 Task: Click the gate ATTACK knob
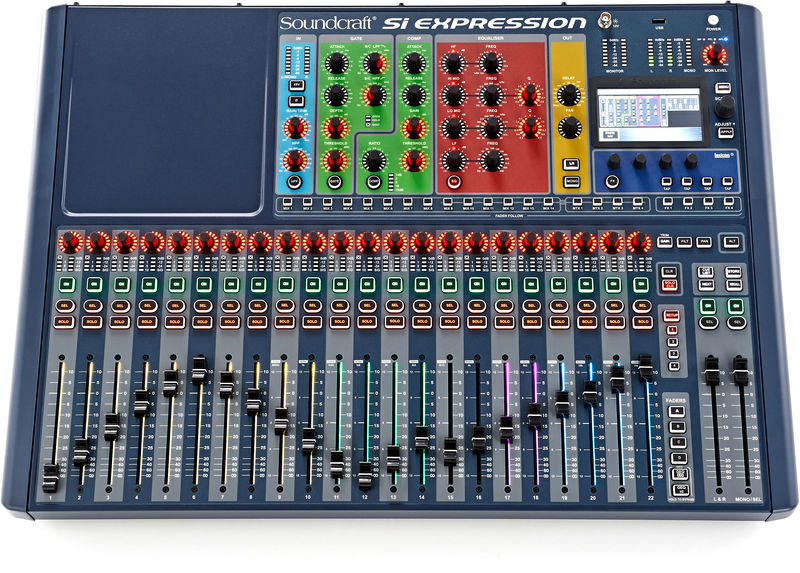[336, 63]
